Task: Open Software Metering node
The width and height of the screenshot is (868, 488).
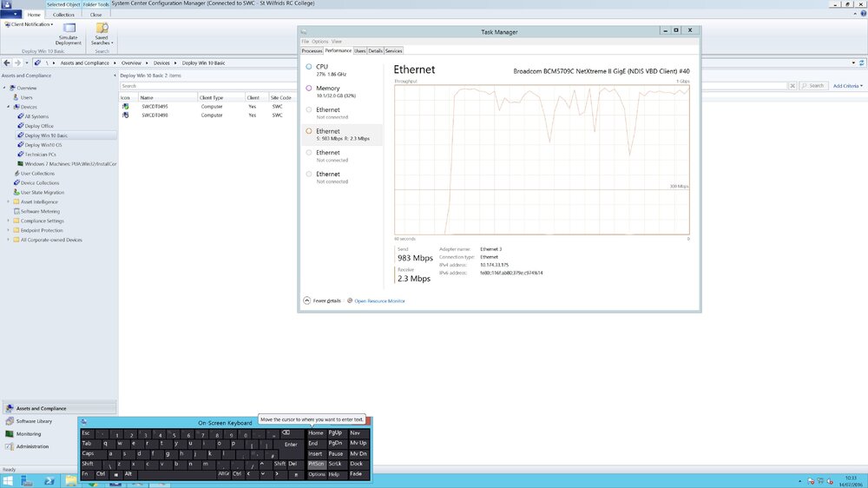Action: click(x=40, y=212)
